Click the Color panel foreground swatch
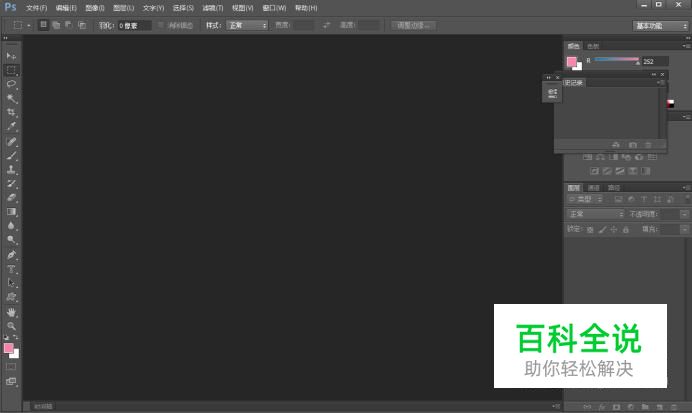The image size is (692, 413). click(572, 62)
